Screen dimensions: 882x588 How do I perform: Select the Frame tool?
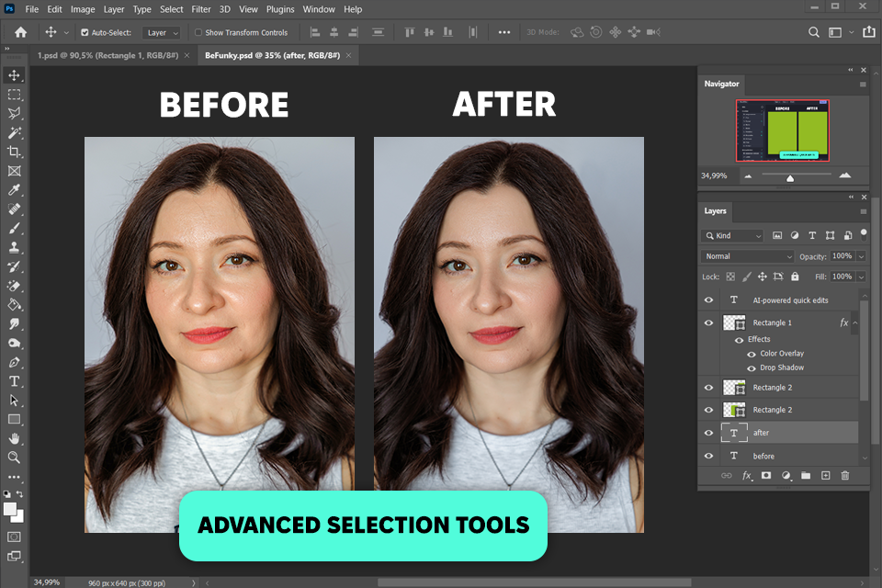point(14,171)
